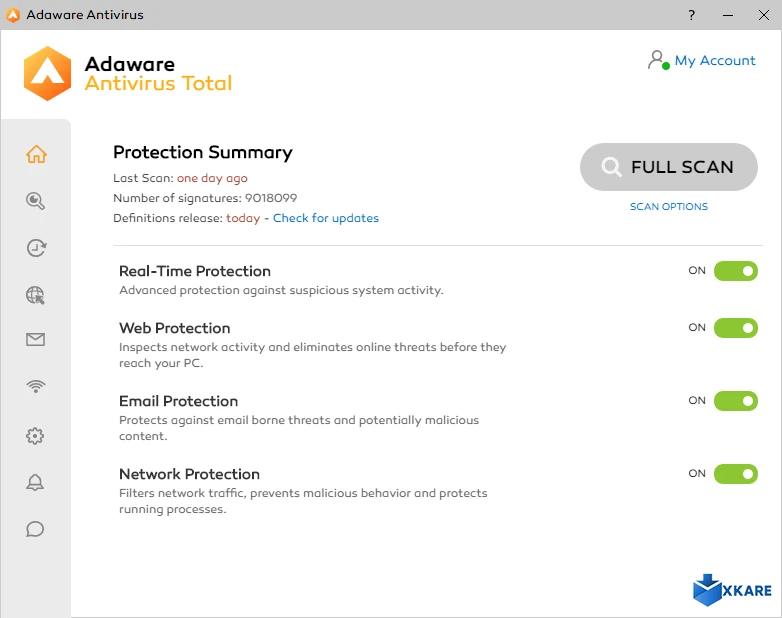This screenshot has width=782, height=618.
Task: Click the signatures count 9018099
Action: tap(271, 198)
